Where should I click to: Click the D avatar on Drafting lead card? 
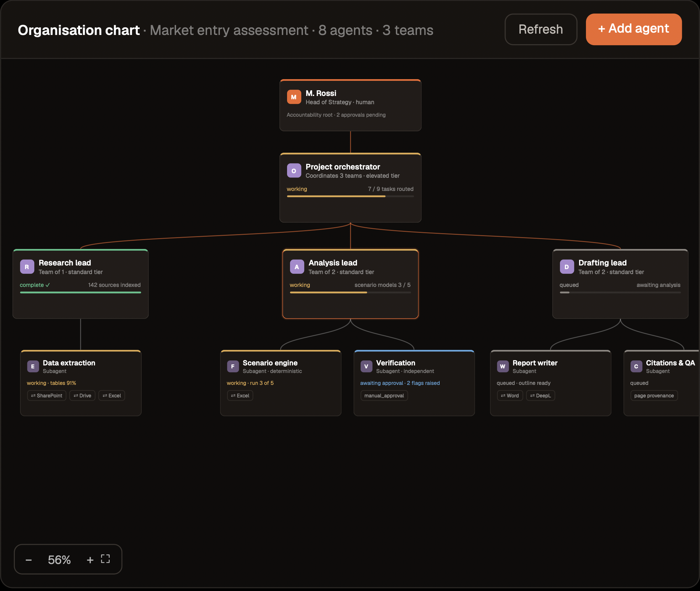coord(567,267)
